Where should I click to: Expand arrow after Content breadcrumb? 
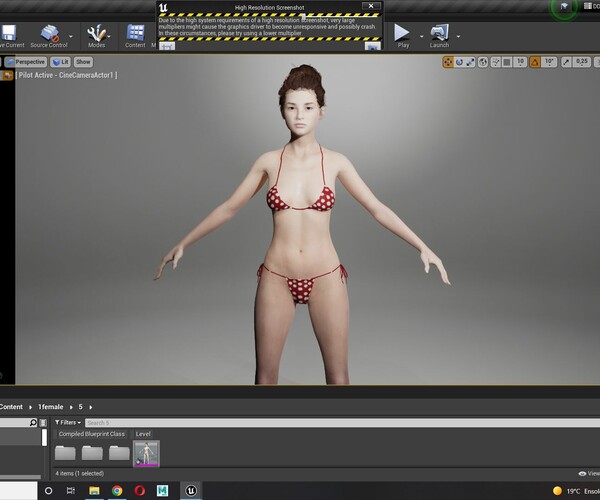click(31, 407)
